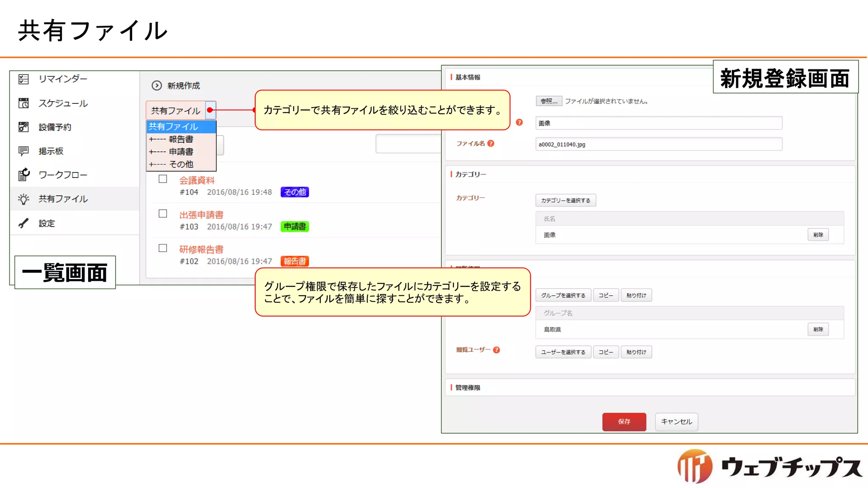
Task: Click the title field containing 画像
Action: click(659, 123)
